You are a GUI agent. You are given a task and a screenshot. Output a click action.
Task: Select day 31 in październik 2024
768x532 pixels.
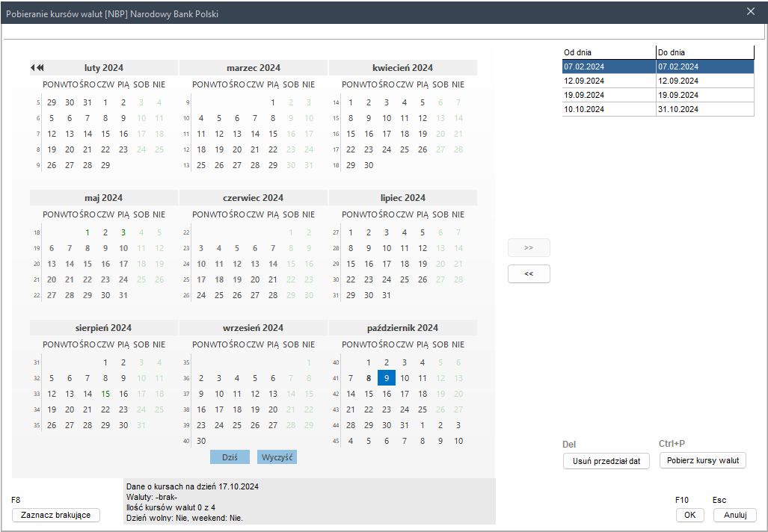404,425
